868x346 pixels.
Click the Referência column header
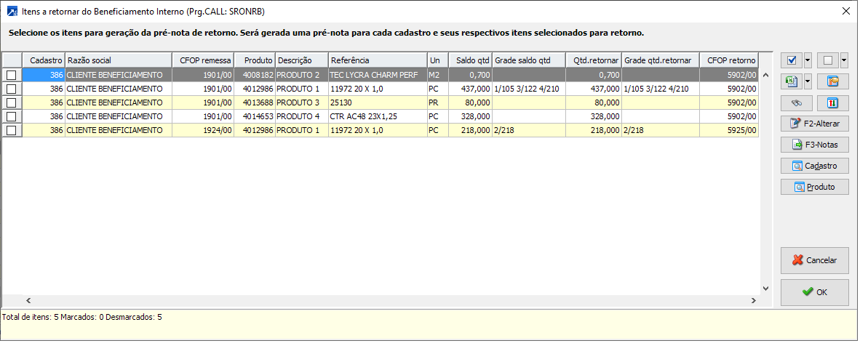[x=378, y=60]
